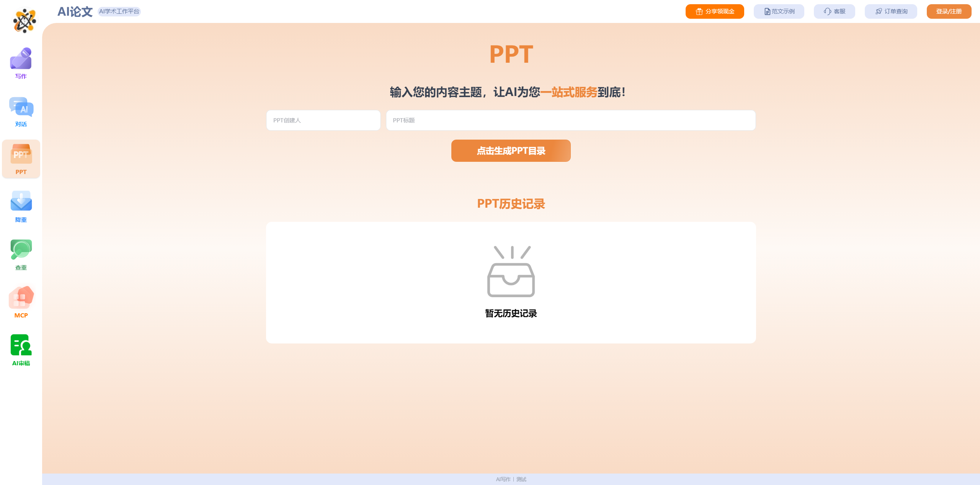Click the AI写作 footer link
Image resolution: width=980 pixels, height=485 pixels.
tap(503, 479)
